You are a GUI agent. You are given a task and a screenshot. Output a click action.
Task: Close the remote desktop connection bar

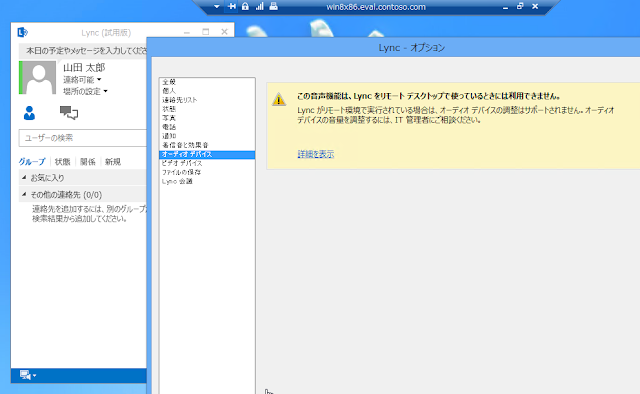(x=535, y=7)
